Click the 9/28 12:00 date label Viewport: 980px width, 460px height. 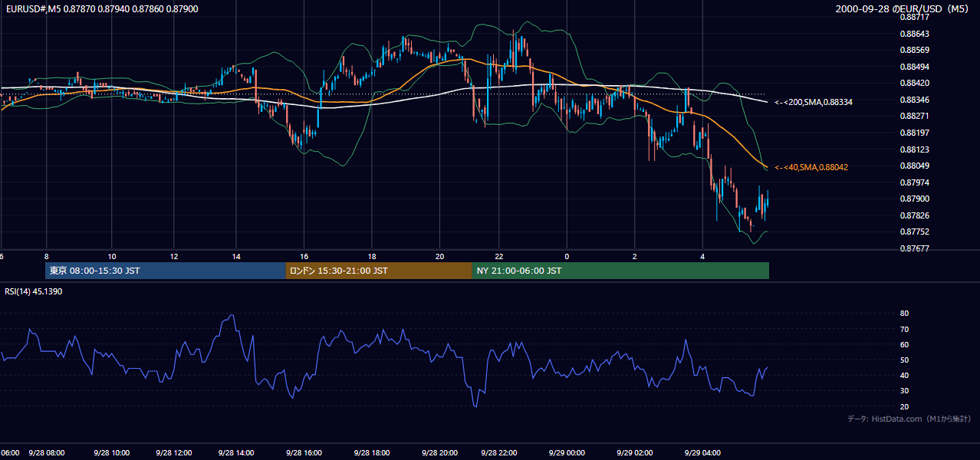(x=173, y=453)
